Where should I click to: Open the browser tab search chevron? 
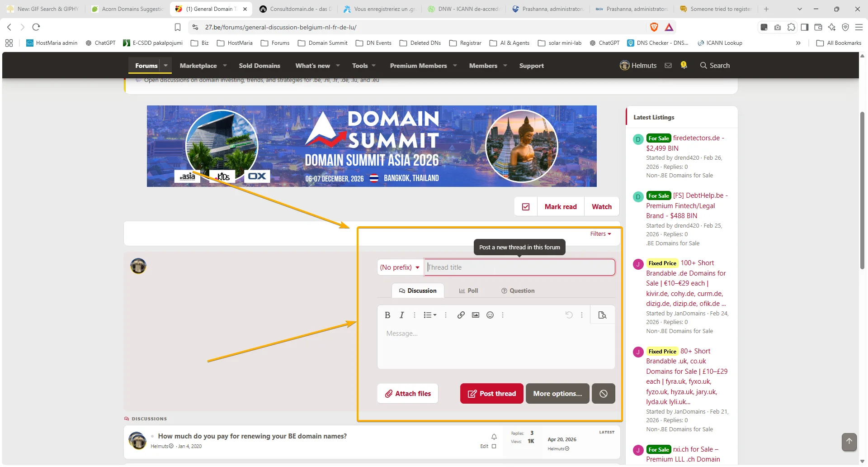pyautogui.click(x=799, y=9)
